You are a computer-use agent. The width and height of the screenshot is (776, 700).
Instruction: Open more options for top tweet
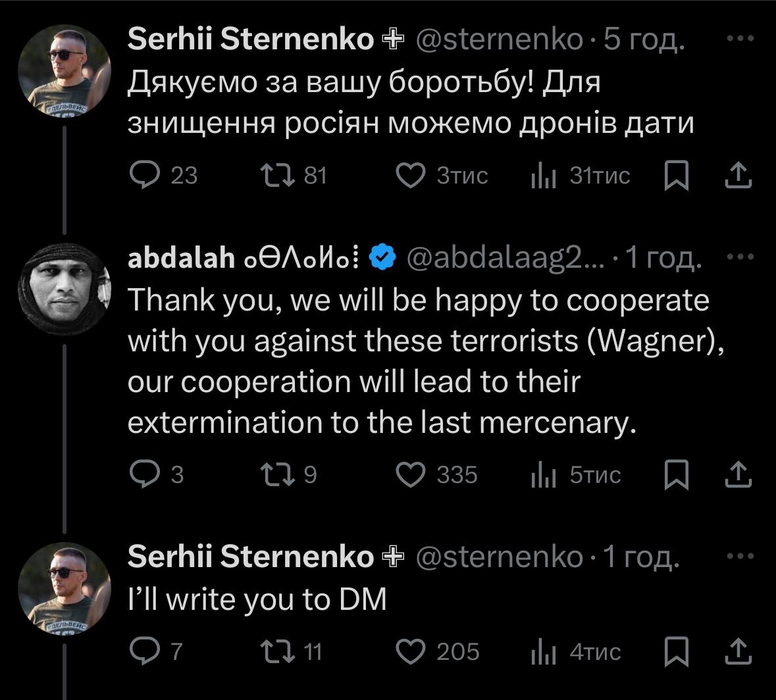coord(739,39)
